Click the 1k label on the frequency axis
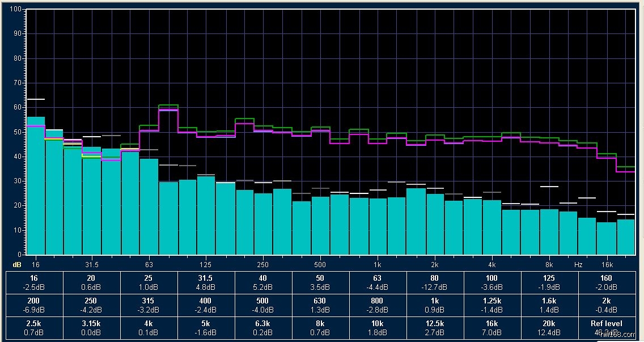644x342 pixels. tap(377, 265)
